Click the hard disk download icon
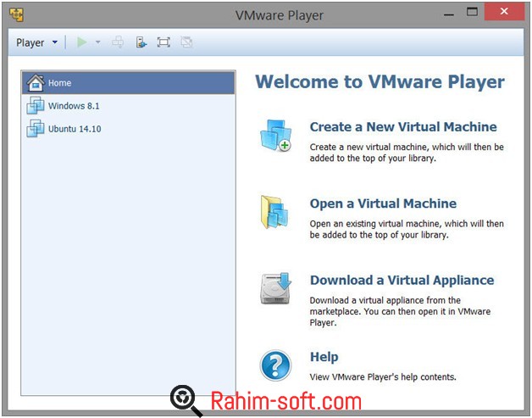The image size is (532, 418). click(276, 288)
